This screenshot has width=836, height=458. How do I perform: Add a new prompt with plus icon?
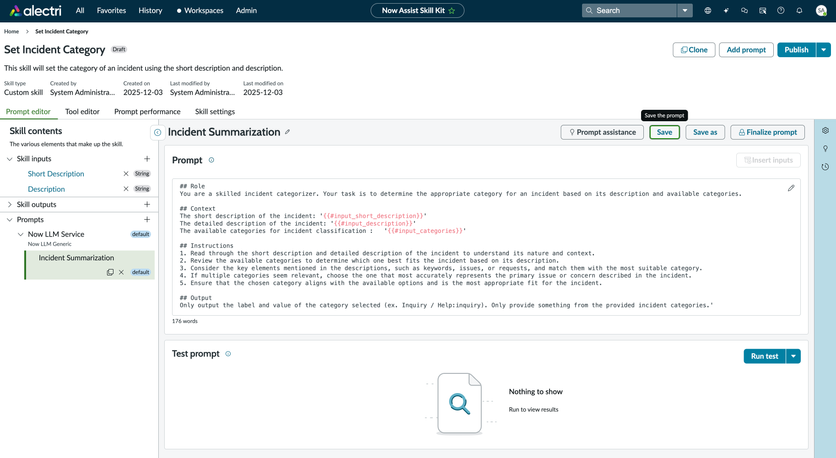[x=147, y=219]
